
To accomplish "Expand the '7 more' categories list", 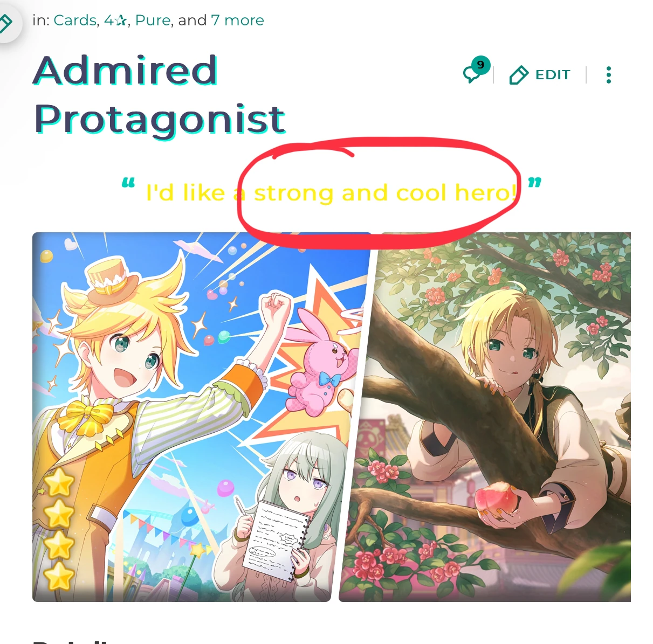I will [238, 20].
